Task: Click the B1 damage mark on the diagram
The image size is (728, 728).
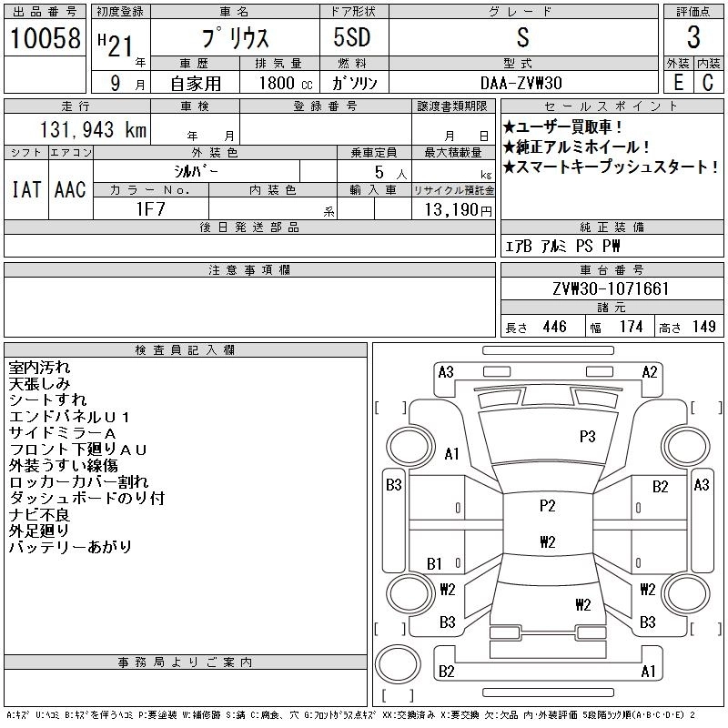Action: [x=434, y=564]
